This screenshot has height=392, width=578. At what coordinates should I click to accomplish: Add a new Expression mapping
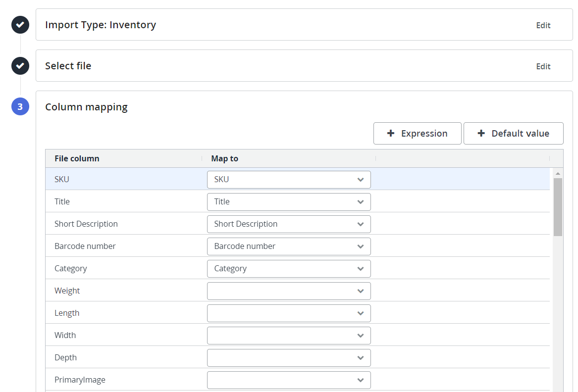(x=417, y=134)
